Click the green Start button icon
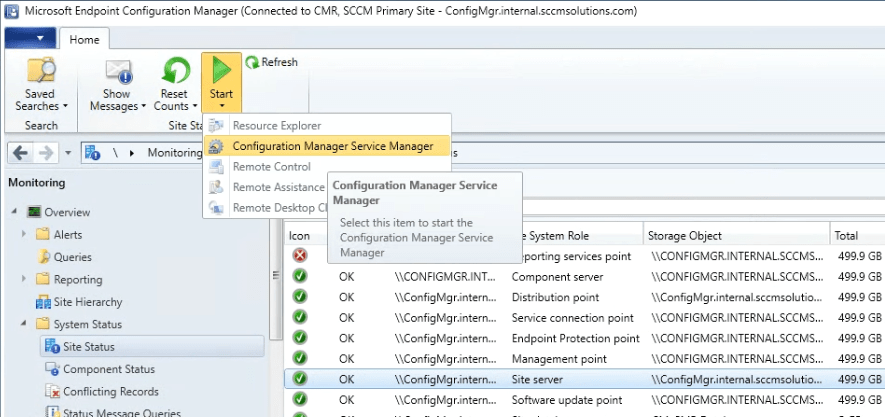 pyautogui.click(x=221, y=71)
